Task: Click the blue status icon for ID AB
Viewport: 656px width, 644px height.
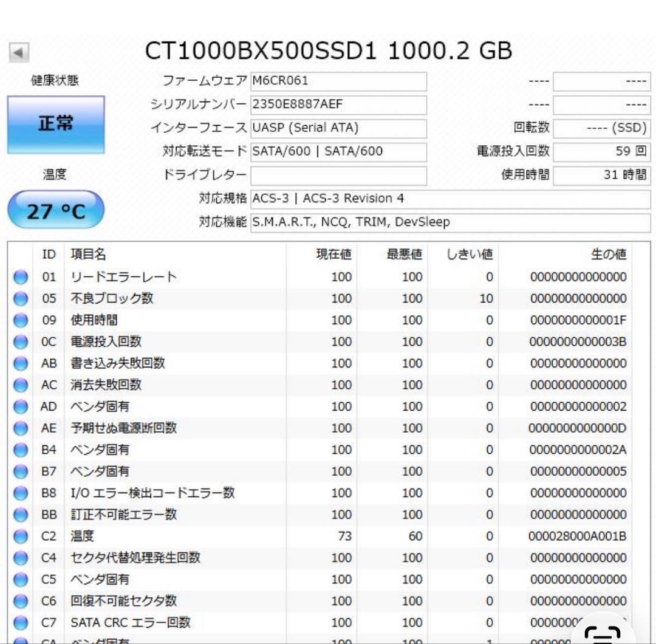Action: pos(21,363)
